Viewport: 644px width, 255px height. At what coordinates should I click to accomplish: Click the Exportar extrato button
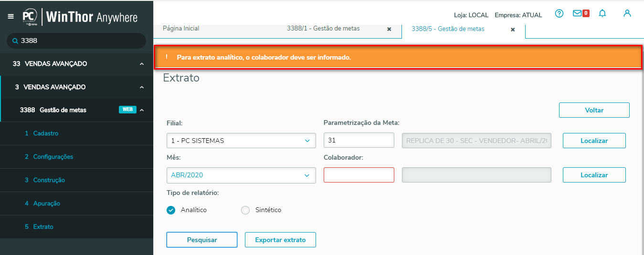click(x=280, y=240)
